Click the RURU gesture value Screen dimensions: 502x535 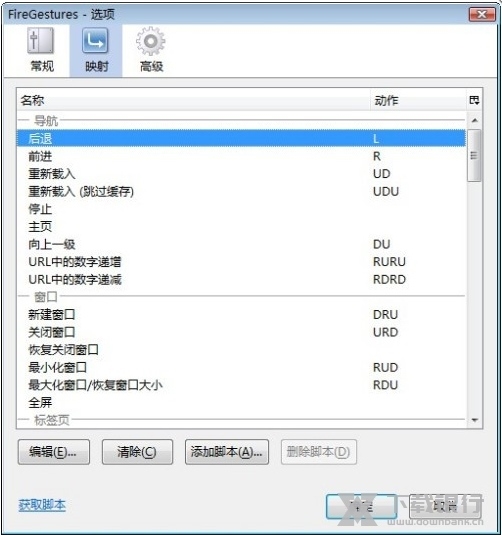click(389, 262)
